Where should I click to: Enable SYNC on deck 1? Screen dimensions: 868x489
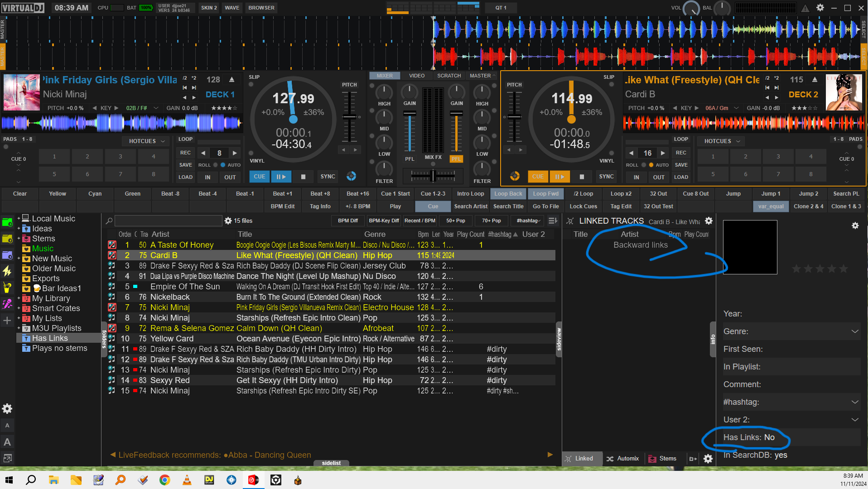pyautogui.click(x=328, y=177)
